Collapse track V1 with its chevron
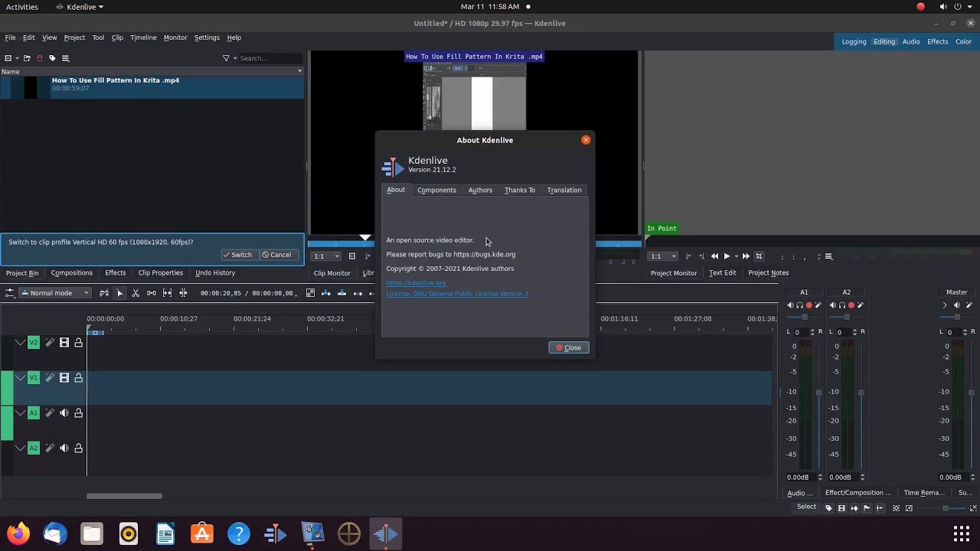Screen dimensions: 980x551 (x=21, y=378)
